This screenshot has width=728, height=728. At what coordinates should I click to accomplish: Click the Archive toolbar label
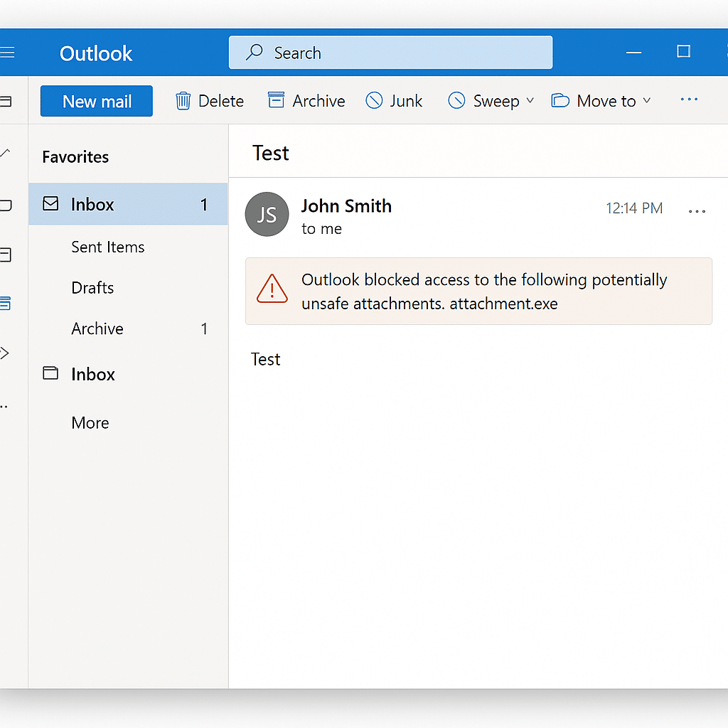(x=318, y=101)
